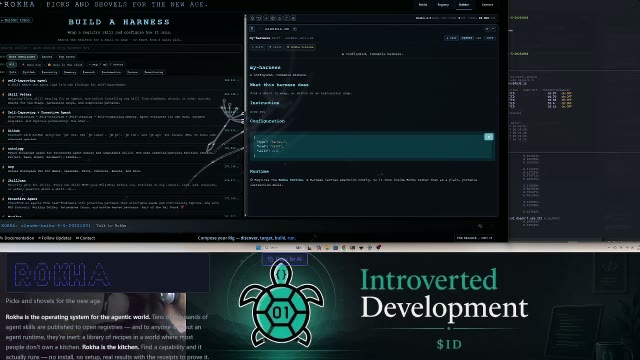The height and width of the screenshot is (360, 640).
Task: Select the All filter chip
Action: tap(12, 64)
